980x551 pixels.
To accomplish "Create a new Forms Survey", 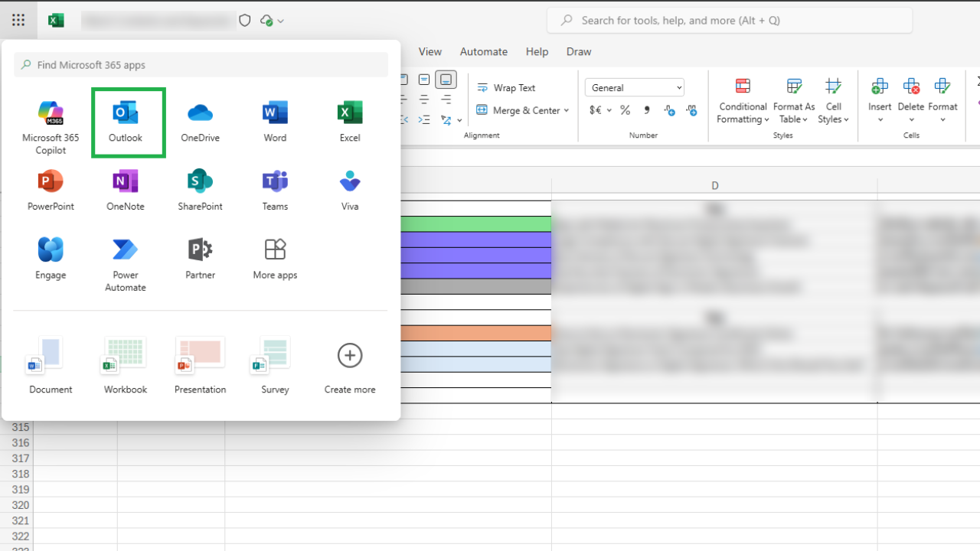I will (x=275, y=366).
